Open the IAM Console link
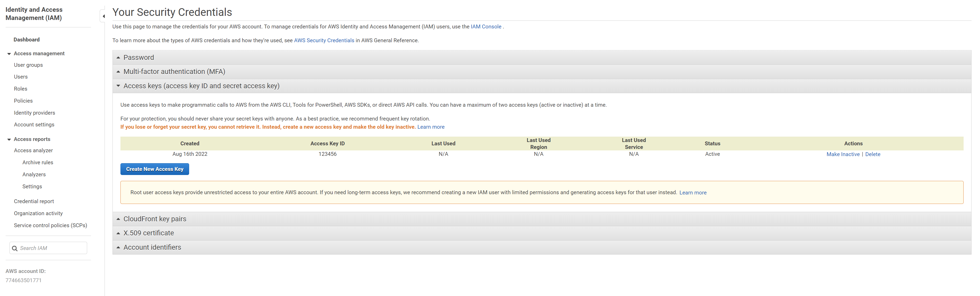The width and height of the screenshot is (980, 296). pyautogui.click(x=486, y=27)
